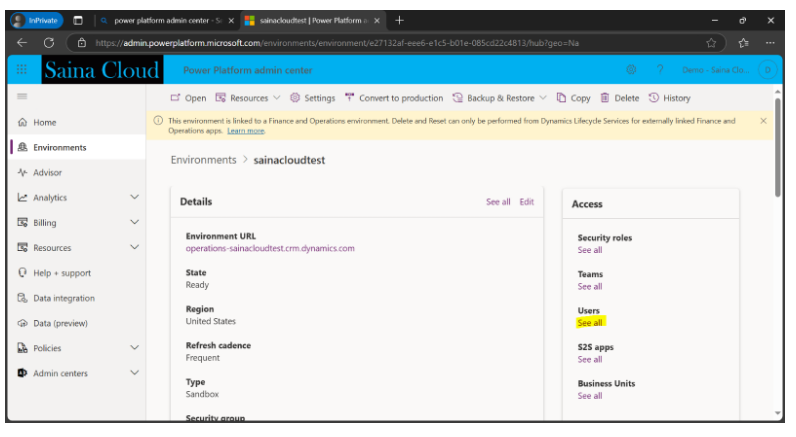Click the banner info icon

[x=158, y=121]
